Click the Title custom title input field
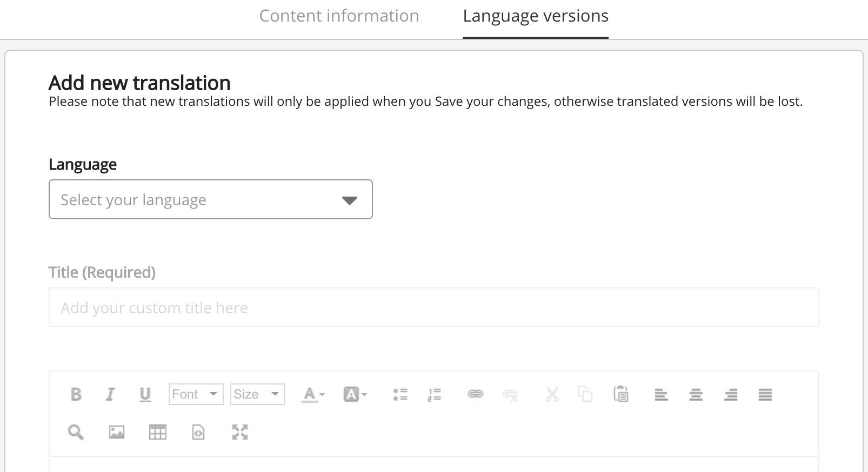This screenshot has height=472, width=868. tap(433, 308)
